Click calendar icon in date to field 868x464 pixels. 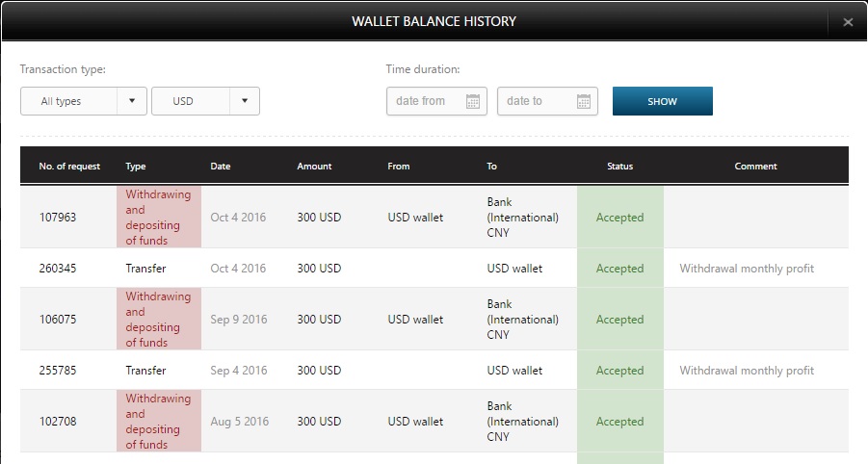[x=583, y=101]
